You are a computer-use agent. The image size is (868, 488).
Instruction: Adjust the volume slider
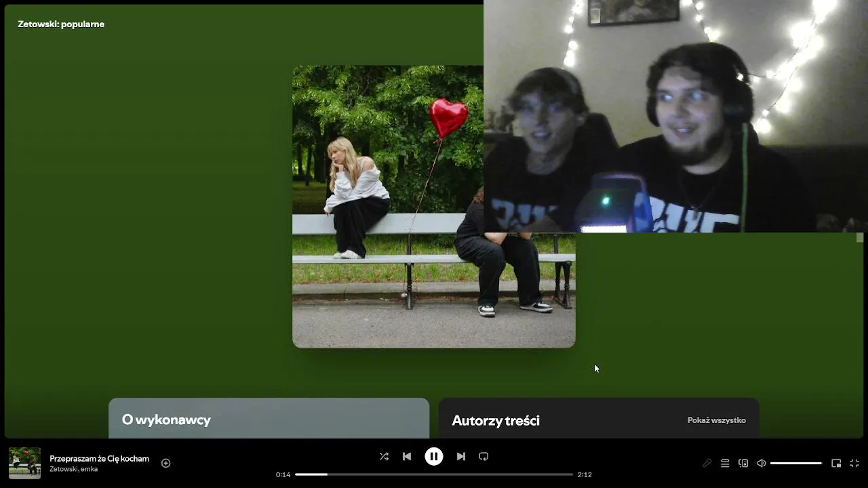796,464
